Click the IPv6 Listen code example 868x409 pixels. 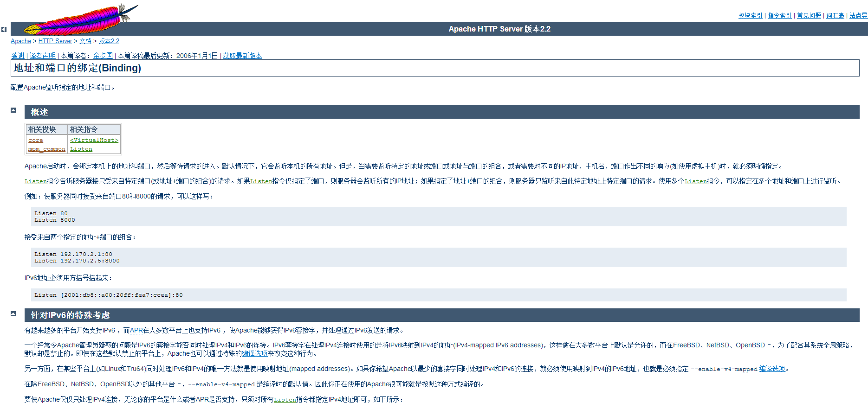(109, 295)
